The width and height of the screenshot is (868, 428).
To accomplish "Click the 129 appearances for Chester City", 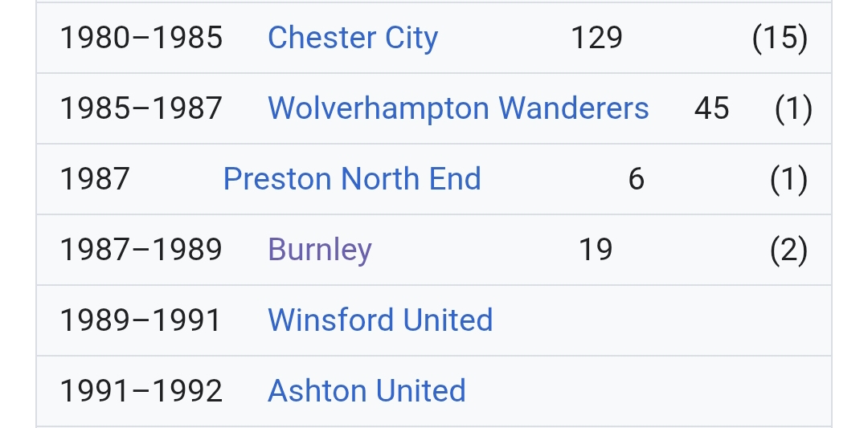I will 596,38.
